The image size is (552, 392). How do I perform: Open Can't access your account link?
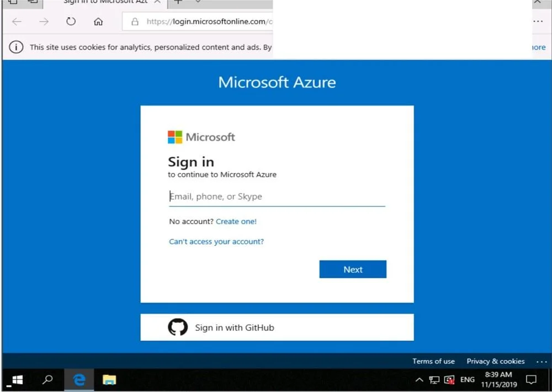pyautogui.click(x=216, y=242)
